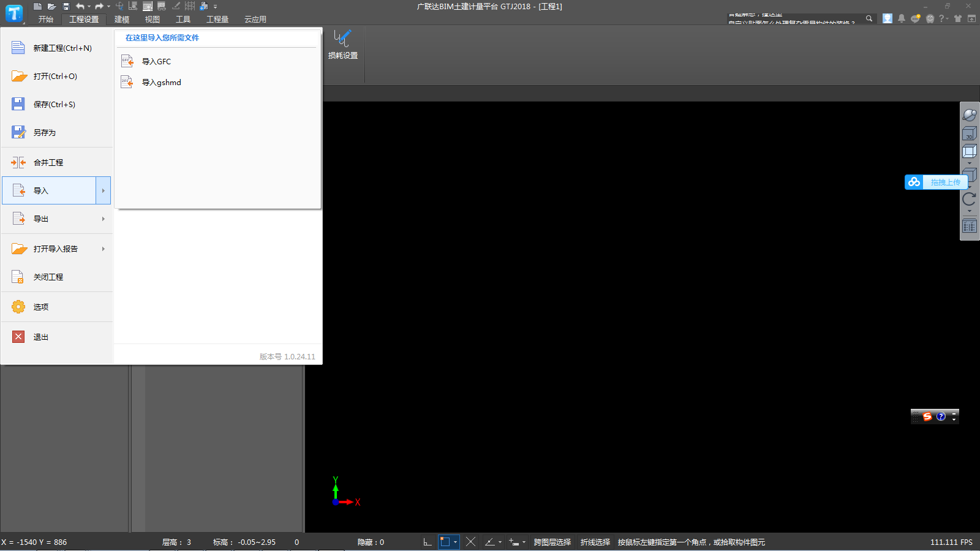
Task: Toggle the plus-offset input icon in status bar
Action: (x=514, y=542)
